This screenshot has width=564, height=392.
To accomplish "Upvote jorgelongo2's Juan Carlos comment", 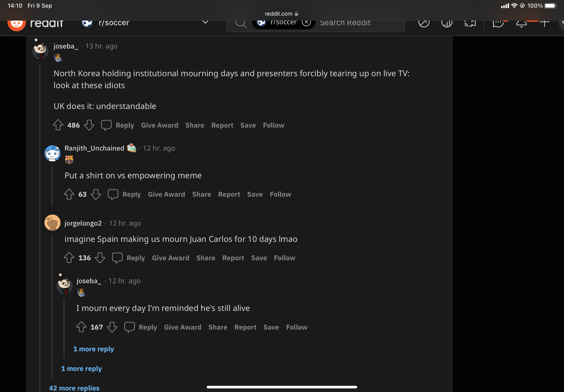I will click(69, 258).
